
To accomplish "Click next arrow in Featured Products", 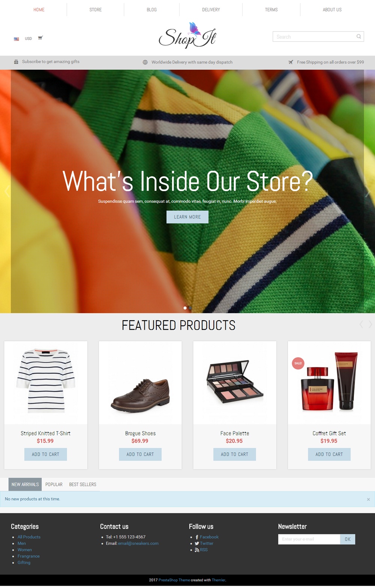I will pyautogui.click(x=370, y=324).
